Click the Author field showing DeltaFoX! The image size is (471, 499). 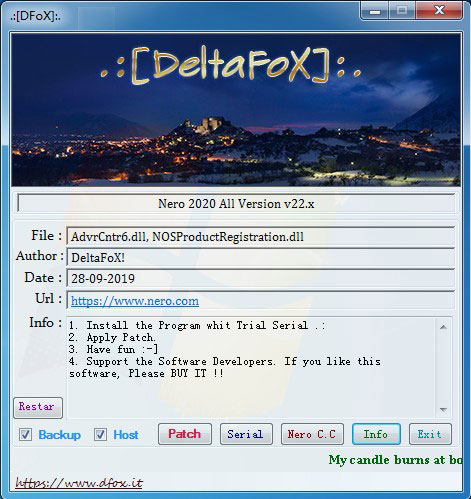click(260, 257)
